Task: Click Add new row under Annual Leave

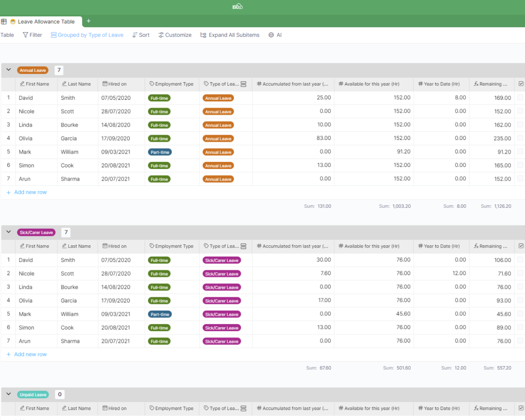Action: click(30, 192)
